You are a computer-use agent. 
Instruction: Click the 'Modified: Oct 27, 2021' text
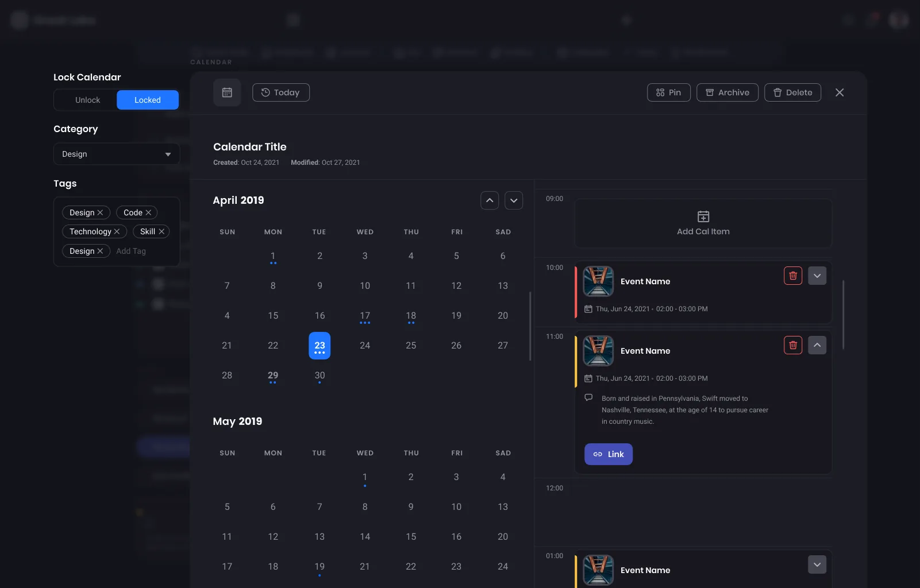tap(325, 163)
